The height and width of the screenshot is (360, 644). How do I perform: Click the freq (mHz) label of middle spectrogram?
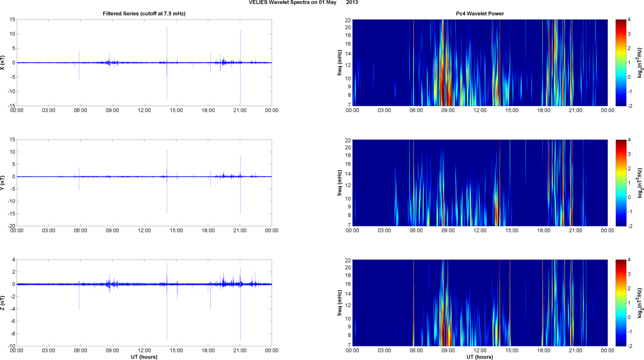pos(340,183)
